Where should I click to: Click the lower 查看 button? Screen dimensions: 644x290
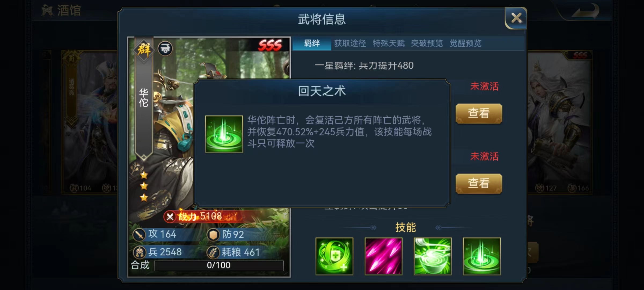pyautogui.click(x=479, y=183)
